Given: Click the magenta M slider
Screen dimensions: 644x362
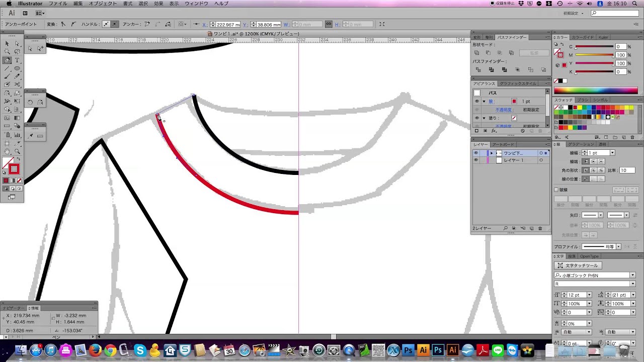Looking at the screenshot, I should [x=594, y=55].
